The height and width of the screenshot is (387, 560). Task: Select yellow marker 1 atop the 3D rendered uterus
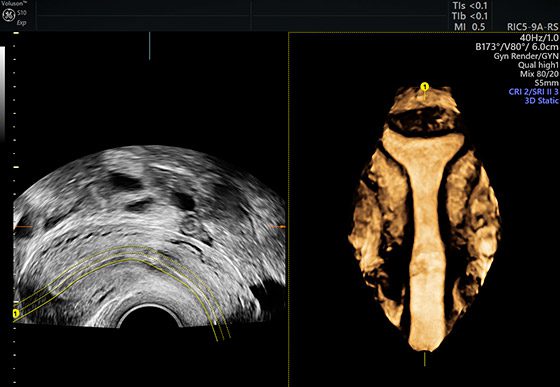(424, 86)
